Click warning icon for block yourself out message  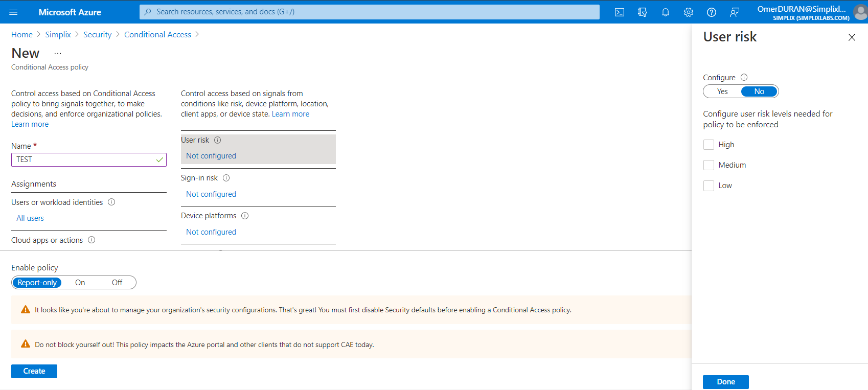26,344
